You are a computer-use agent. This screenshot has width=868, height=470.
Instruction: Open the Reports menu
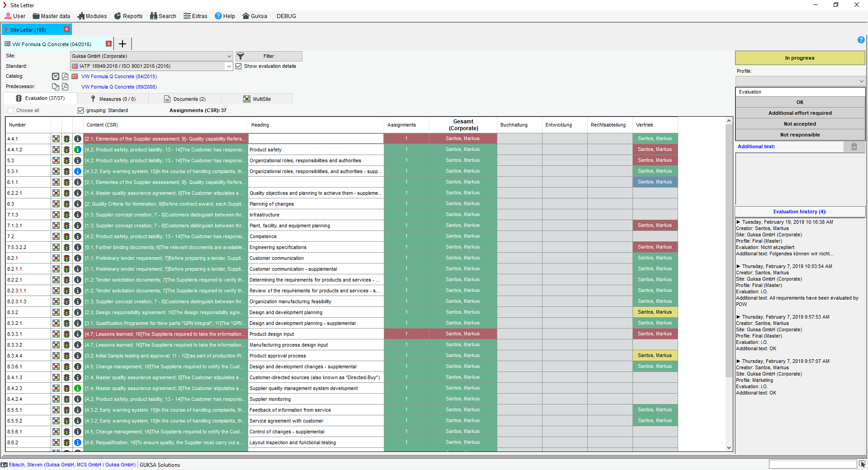coord(128,16)
